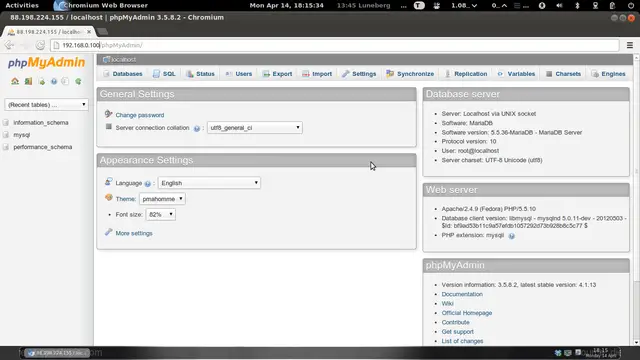Viewport: 640px width, 360px height.
Task: Click the More settings wrench icon
Action: 108,232
